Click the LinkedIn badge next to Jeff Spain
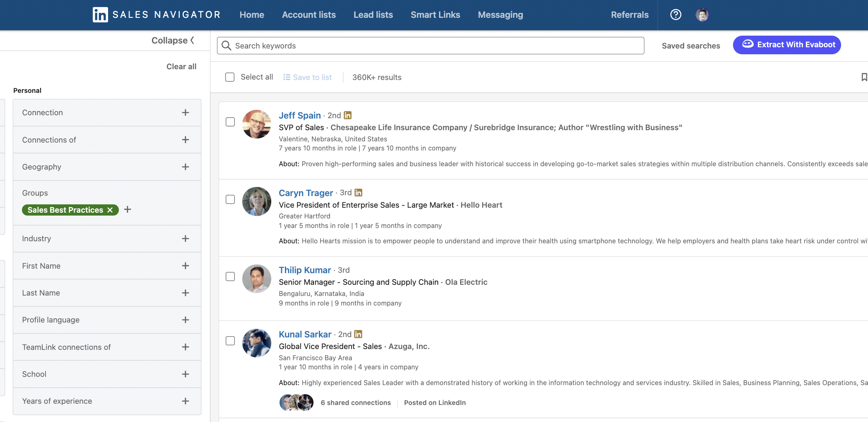Image resolution: width=868 pixels, height=422 pixels. 348,115
